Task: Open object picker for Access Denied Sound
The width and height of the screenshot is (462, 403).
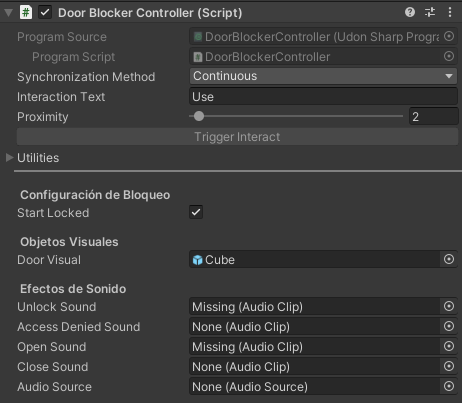Action: click(x=449, y=326)
